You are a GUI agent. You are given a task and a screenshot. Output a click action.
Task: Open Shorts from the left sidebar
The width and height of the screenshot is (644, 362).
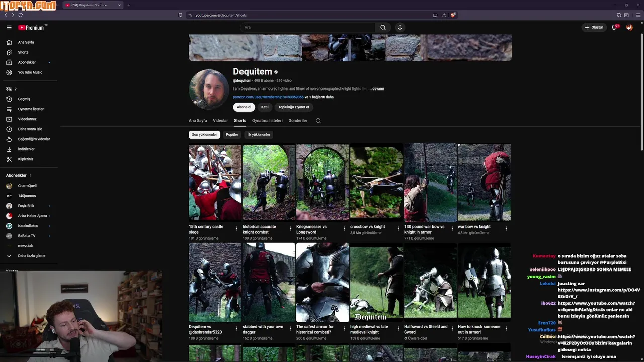pos(23,52)
